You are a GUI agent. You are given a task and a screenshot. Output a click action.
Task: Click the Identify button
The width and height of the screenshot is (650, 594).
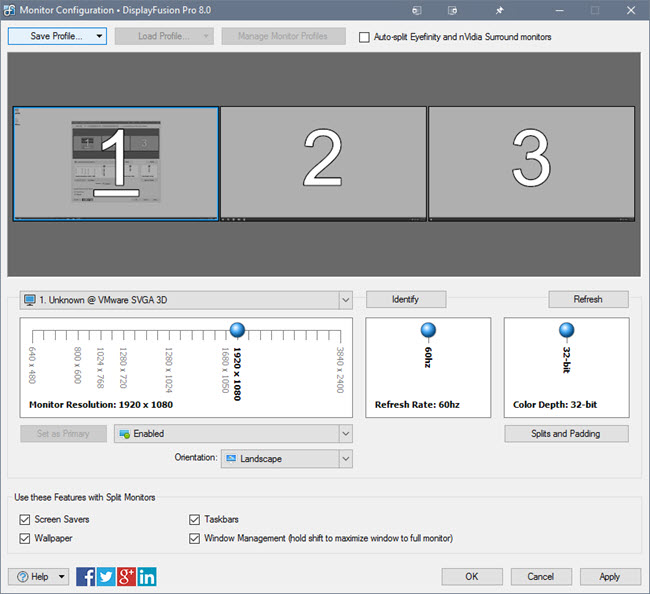coord(406,299)
